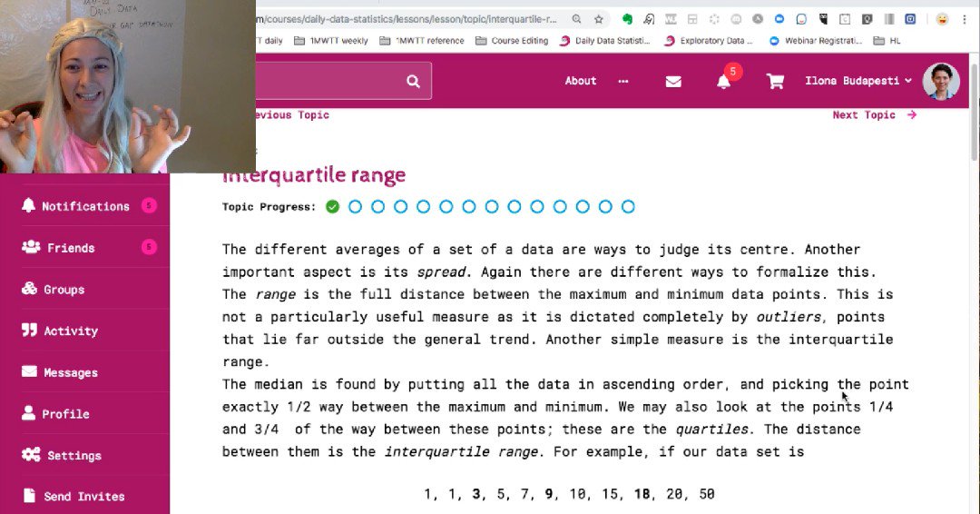This screenshot has height=514, width=980.
Task: Open the envelope messages icon in the header
Action: point(673,82)
